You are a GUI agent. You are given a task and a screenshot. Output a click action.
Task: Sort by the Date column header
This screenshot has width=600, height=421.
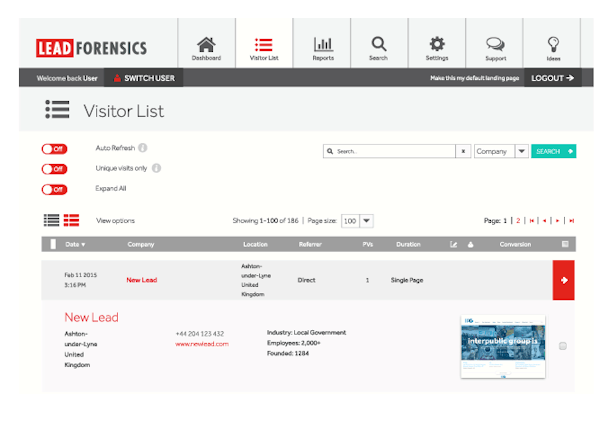75,244
